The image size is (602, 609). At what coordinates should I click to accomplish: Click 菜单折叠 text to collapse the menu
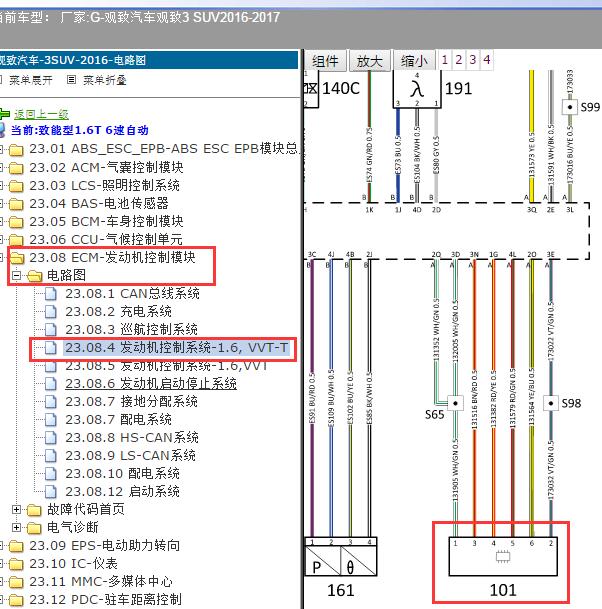click(x=104, y=80)
